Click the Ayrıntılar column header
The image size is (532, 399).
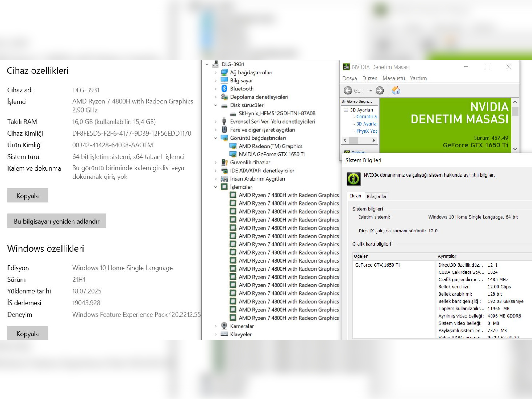pos(484,256)
